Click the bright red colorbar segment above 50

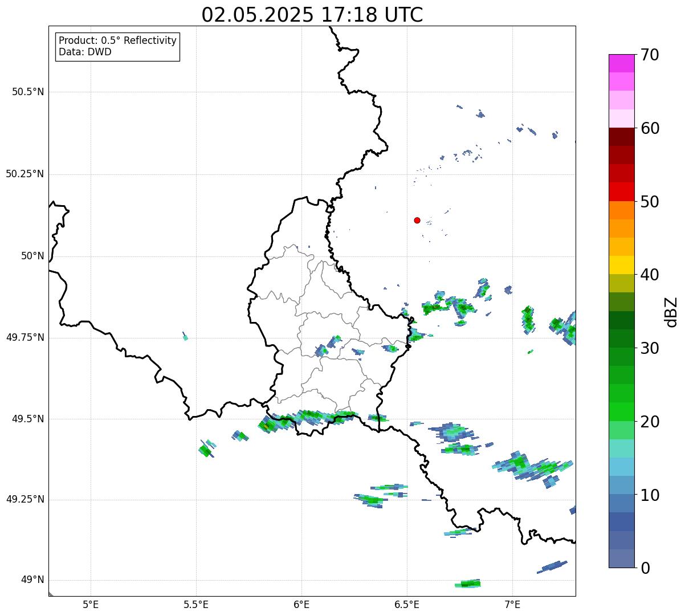coord(622,191)
